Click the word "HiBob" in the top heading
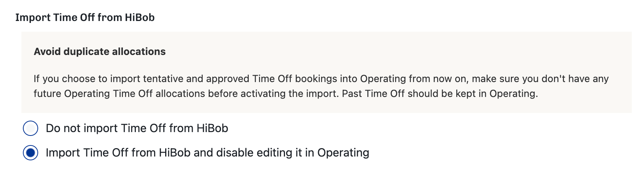644x184 pixels. tap(140, 18)
